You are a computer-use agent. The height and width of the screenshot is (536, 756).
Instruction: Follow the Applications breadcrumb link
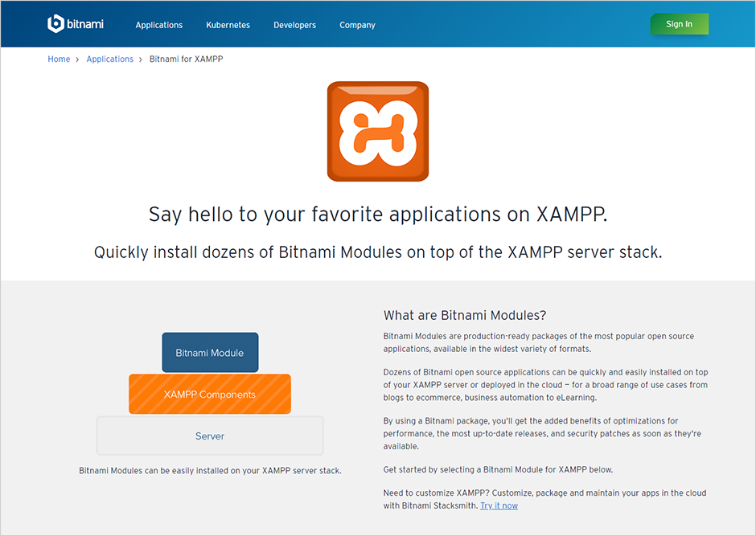[x=109, y=59]
